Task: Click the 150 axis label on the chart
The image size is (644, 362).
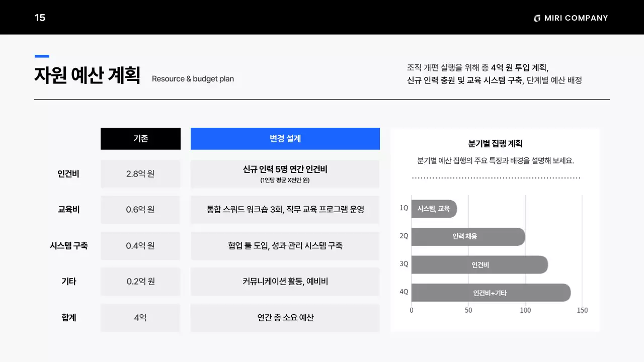Action: 582,310
